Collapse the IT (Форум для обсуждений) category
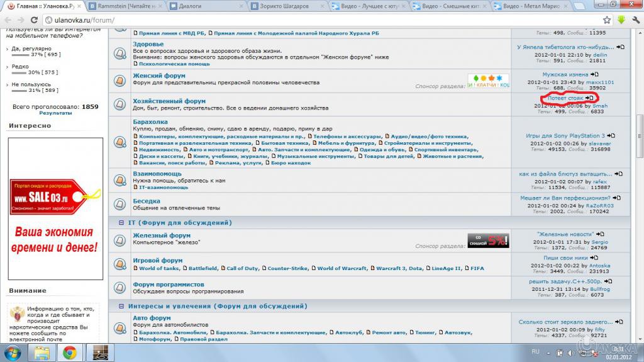The width and height of the screenshot is (644, 362). [x=121, y=222]
